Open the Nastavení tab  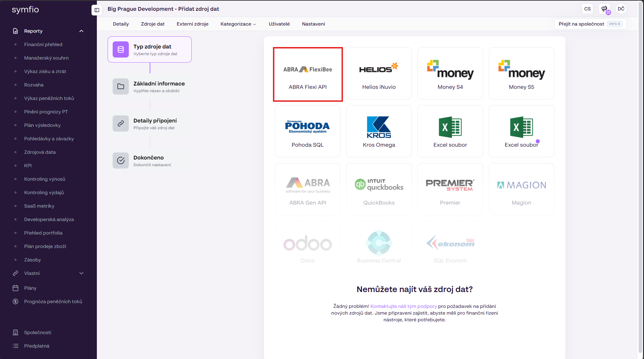click(x=313, y=24)
